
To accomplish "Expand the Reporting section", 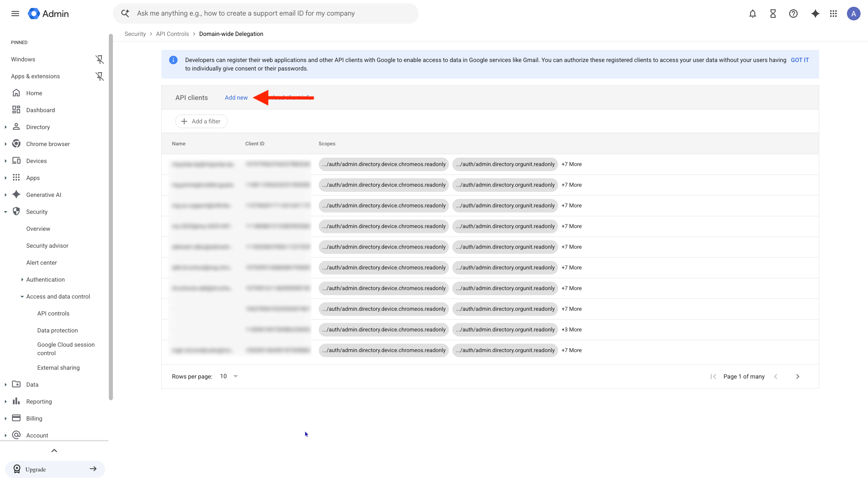I will [6, 402].
